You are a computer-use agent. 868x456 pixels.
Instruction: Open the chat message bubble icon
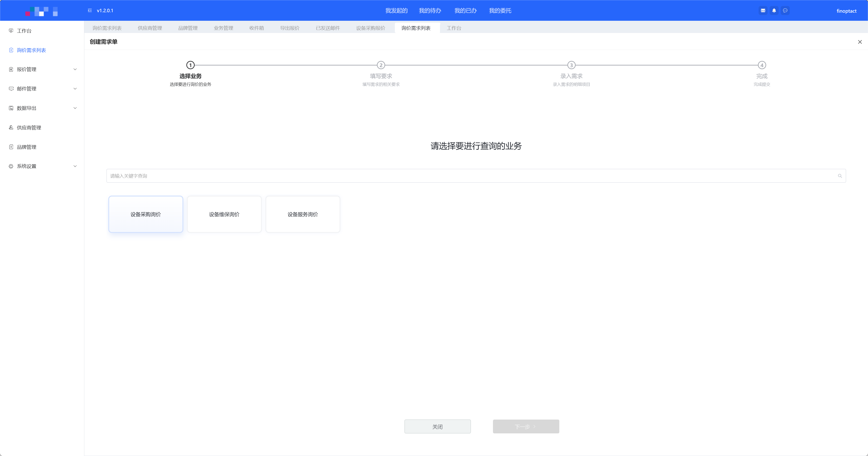pyautogui.click(x=785, y=10)
